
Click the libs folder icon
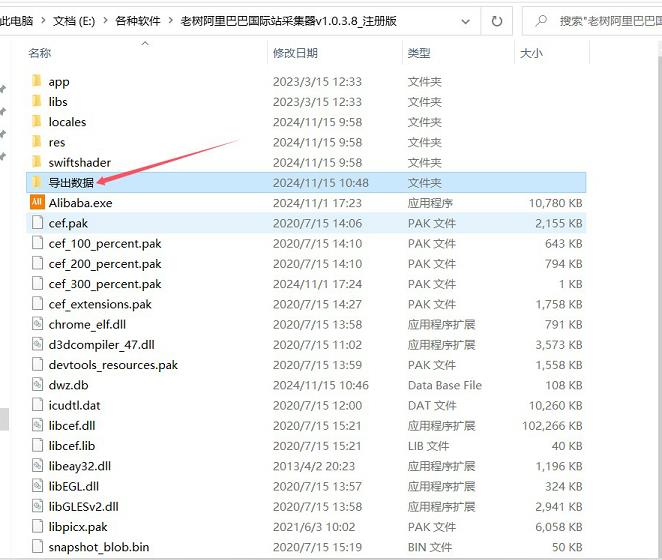[37, 101]
